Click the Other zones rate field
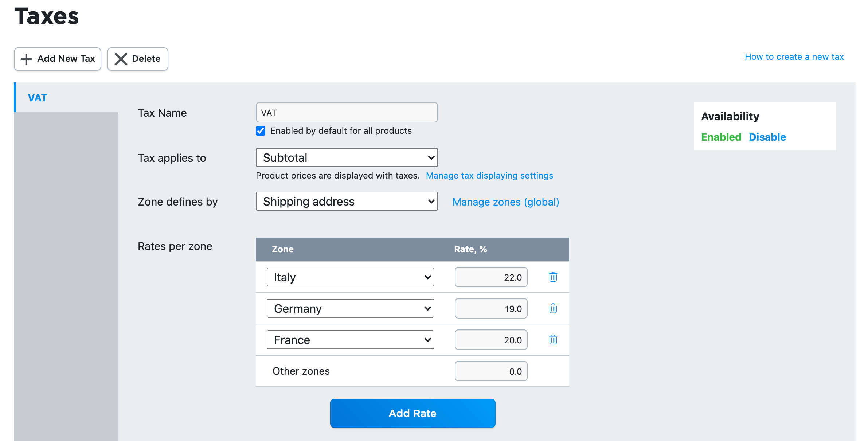This screenshot has height=441, width=868. click(490, 371)
